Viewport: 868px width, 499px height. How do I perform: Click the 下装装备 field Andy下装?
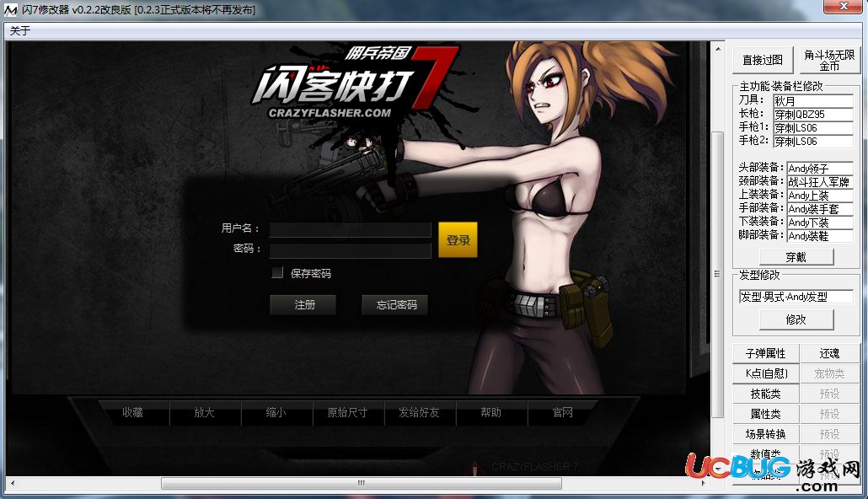(820, 223)
